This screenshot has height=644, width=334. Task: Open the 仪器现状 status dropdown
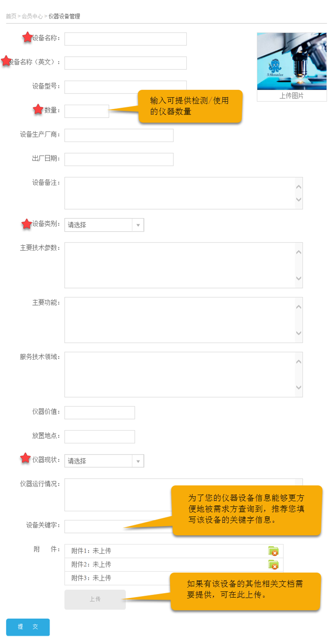click(104, 461)
